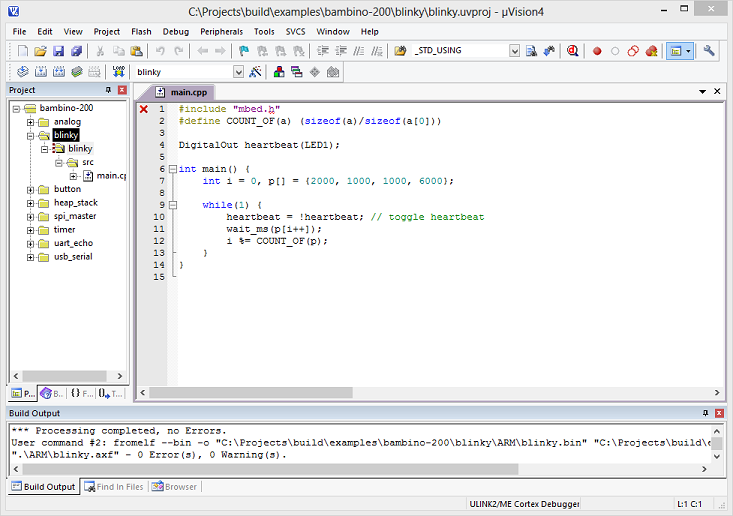
Task: Copy selection with the Copy icon
Action: (x=118, y=50)
